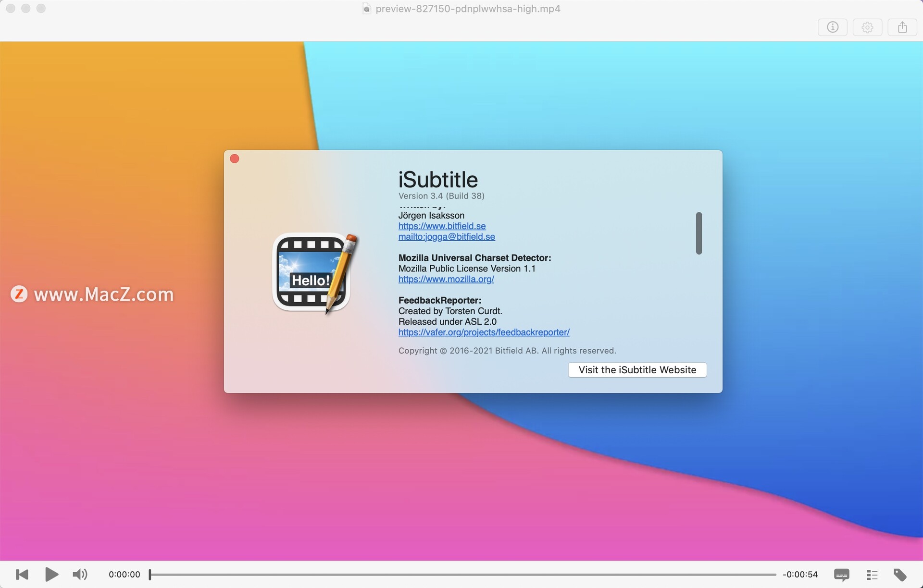Screen dimensions: 923x588
Task: Open the gear settings button
Action: [x=867, y=27]
